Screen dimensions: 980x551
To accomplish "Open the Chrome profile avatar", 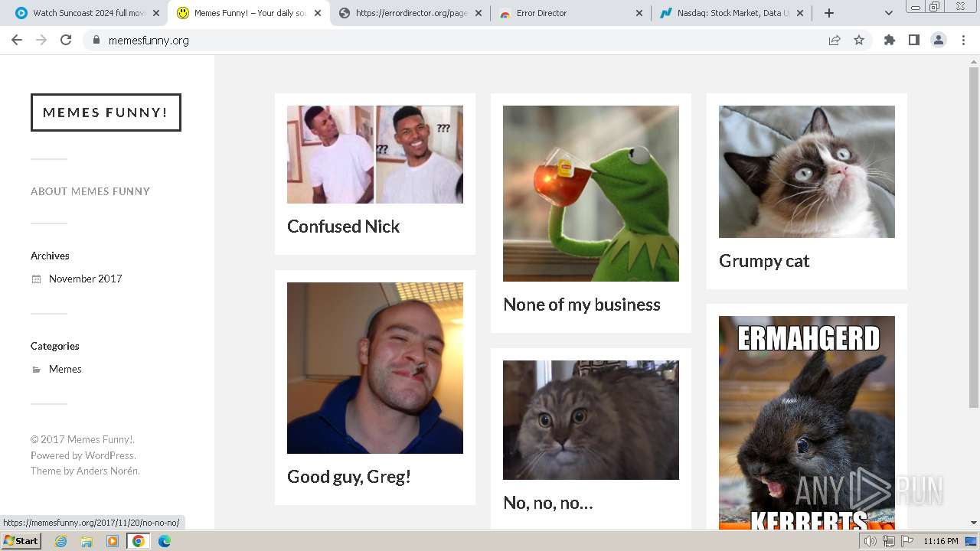I will pos(939,40).
